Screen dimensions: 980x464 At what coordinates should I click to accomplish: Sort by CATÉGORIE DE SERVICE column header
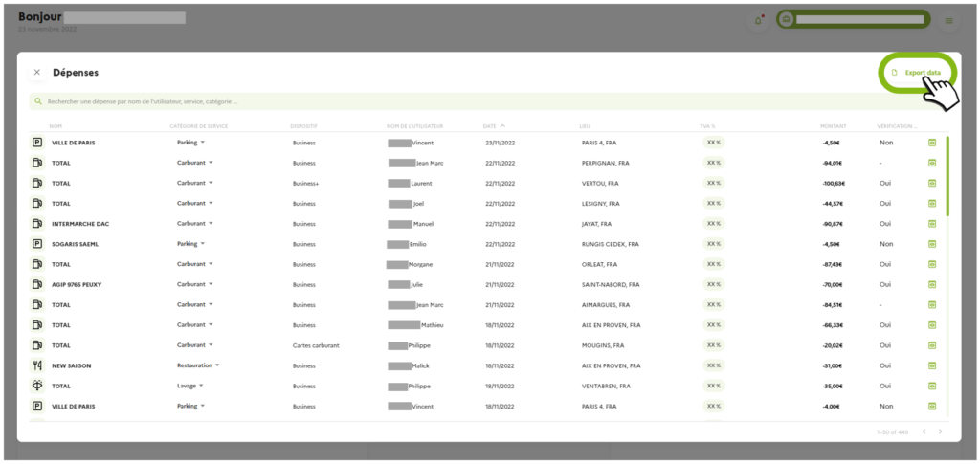click(x=199, y=126)
